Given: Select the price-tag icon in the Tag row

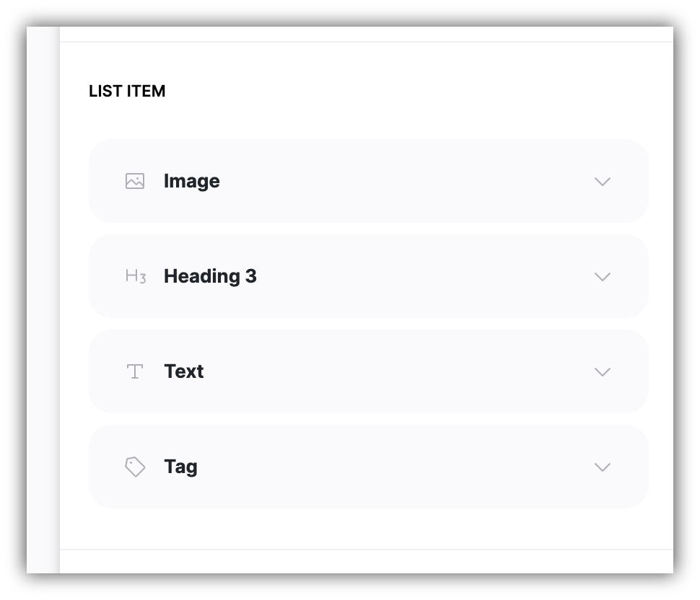Looking at the screenshot, I should coord(136,467).
